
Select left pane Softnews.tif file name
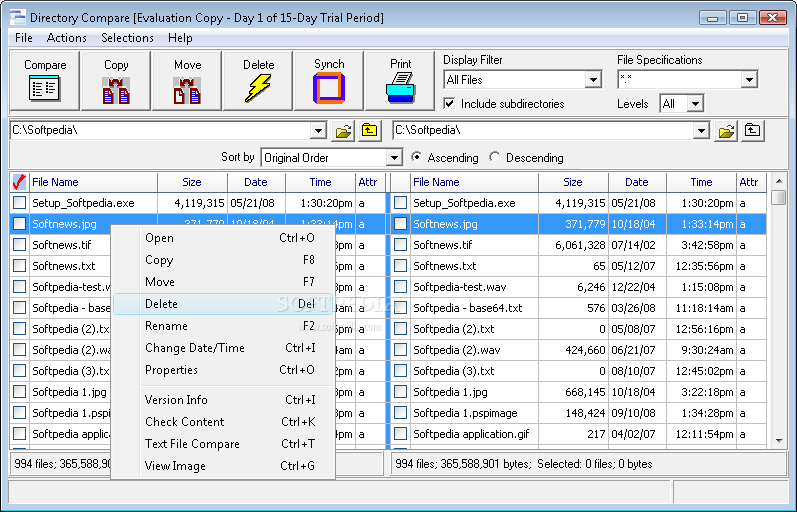tap(62, 245)
